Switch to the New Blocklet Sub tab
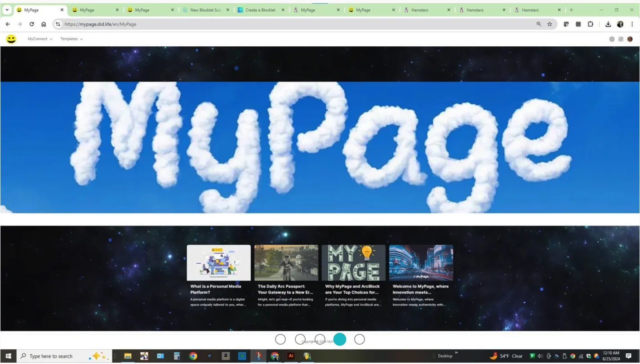Viewport: 640px width, 364px height. [x=205, y=10]
